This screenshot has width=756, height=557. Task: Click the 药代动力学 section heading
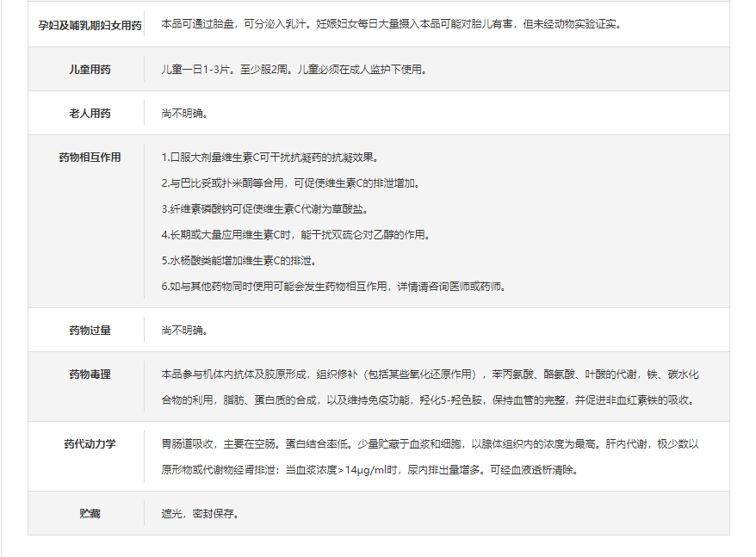tap(90, 444)
